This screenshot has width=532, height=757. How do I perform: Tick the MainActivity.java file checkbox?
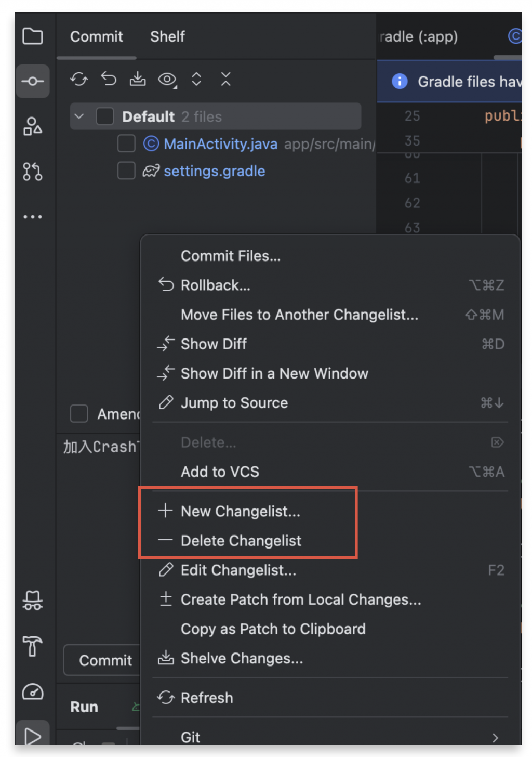point(126,143)
